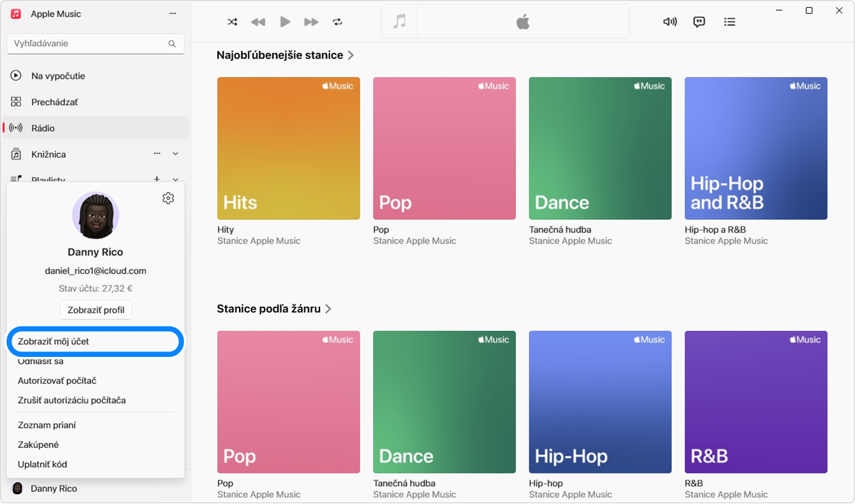Click Stav účtu: 27,32 € balance
The height and width of the screenshot is (504, 855).
click(95, 288)
